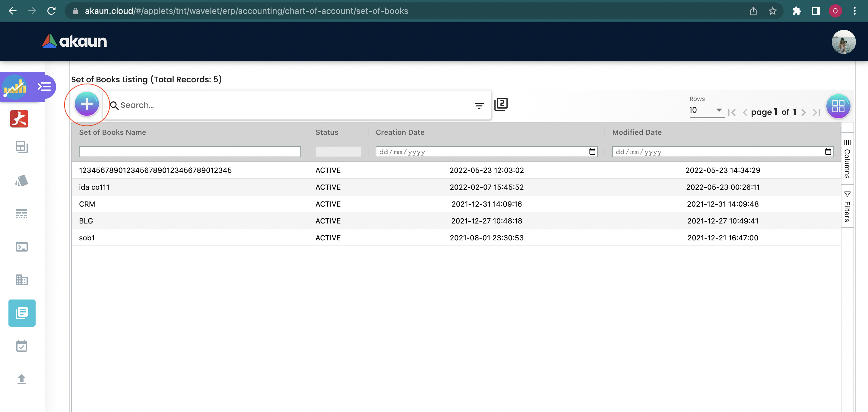Image resolution: width=868 pixels, height=412 pixels.
Task: Click the plus button to add set of books
Action: click(87, 104)
